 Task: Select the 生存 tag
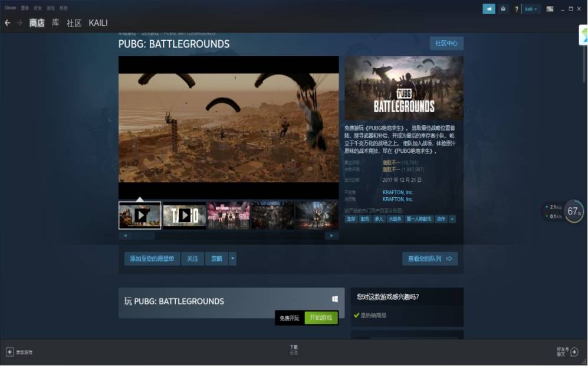coord(351,219)
